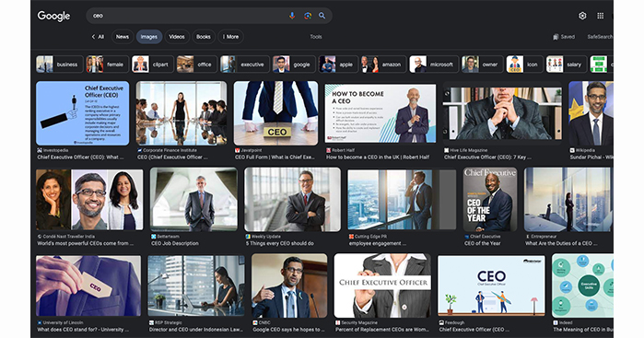Screen dimensions: 644x338
Task: Open Hive Life Magazine image thumbnail
Action: 502,113
